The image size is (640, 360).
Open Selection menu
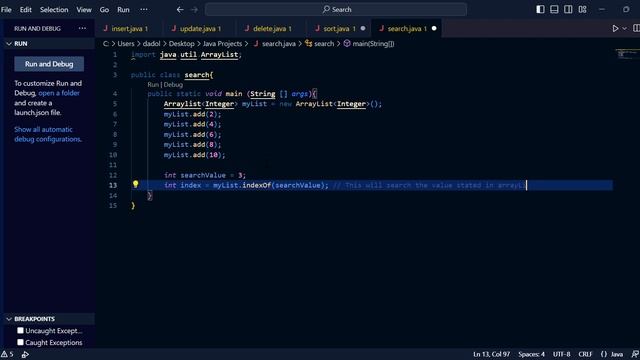(54, 9)
